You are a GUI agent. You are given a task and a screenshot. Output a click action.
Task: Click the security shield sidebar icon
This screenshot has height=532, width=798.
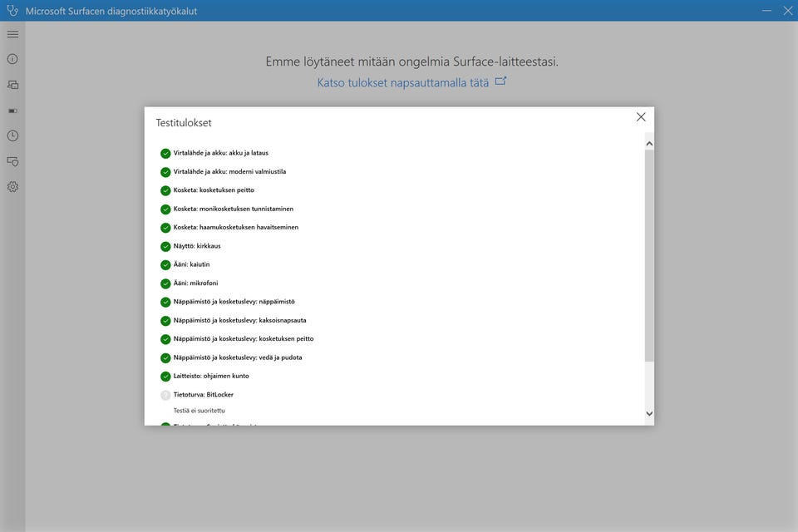(x=12, y=161)
